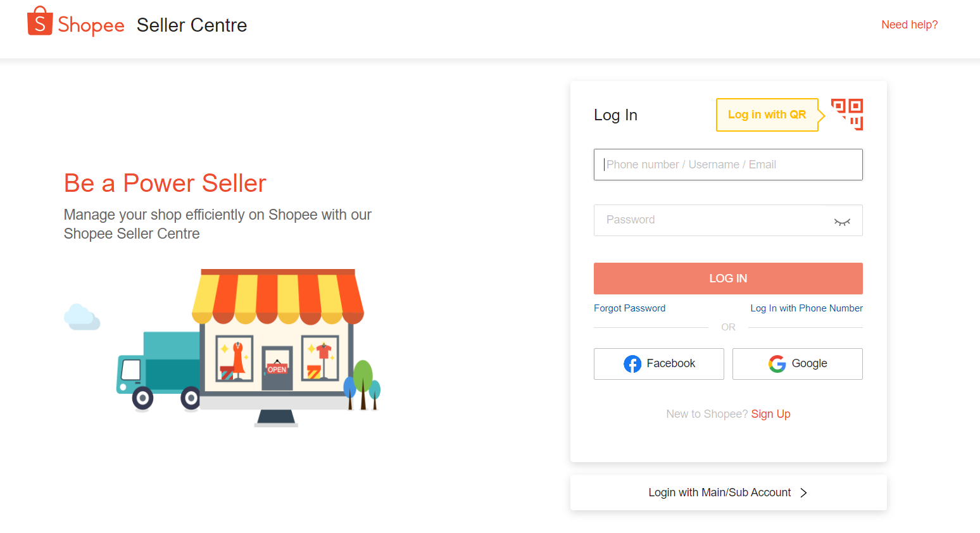Select the Log in with QR tooltip
980x533 pixels.
click(x=767, y=115)
